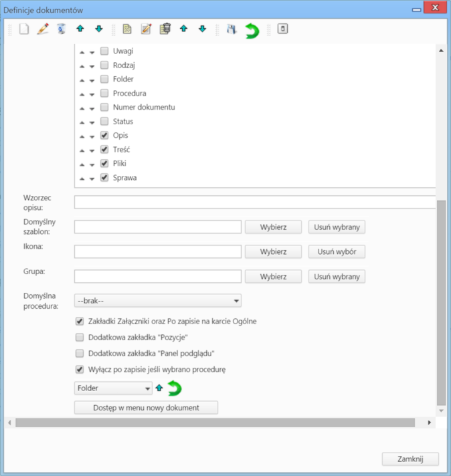Click the large green undo arrow in toolbar

[x=252, y=31]
